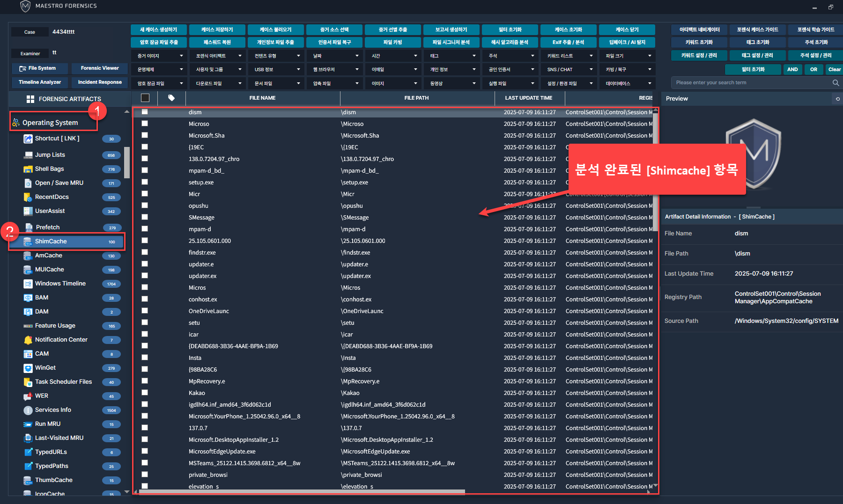The width and height of the screenshot is (843, 504).
Task: Click the tag column header icon
Action: 171,98
